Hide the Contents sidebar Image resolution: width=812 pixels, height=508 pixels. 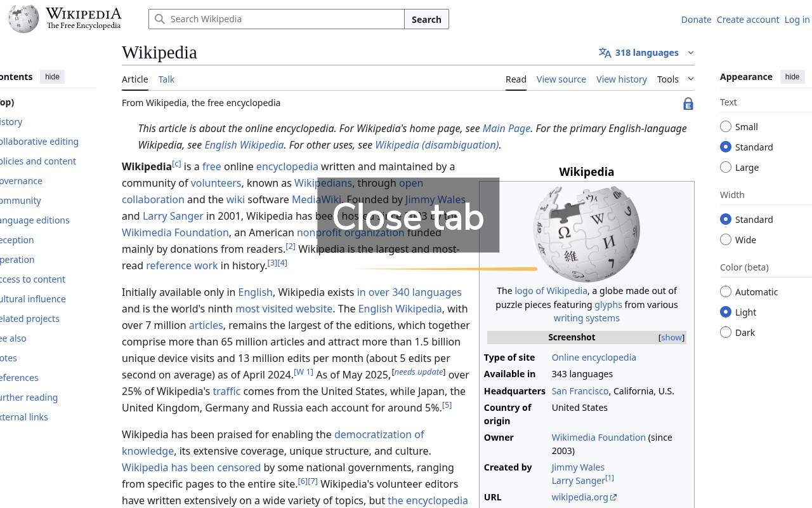[53, 77]
